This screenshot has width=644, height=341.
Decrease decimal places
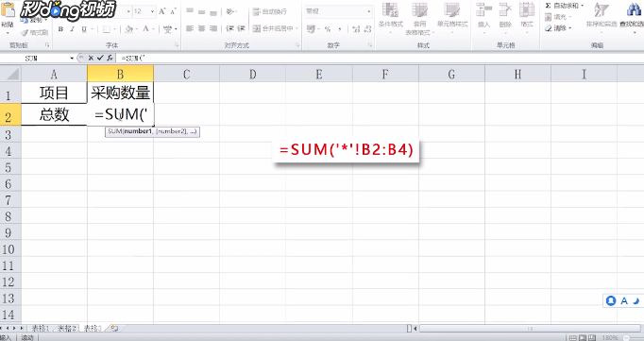coord(367,28)
